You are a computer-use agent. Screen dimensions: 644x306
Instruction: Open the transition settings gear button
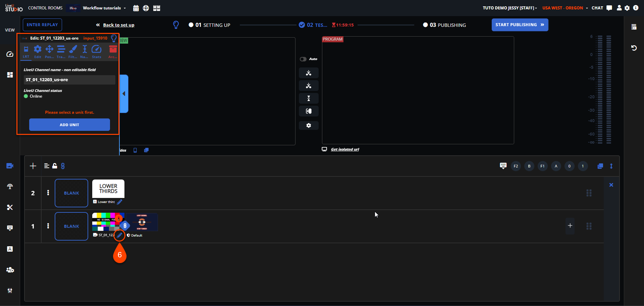tap(309, 125)
